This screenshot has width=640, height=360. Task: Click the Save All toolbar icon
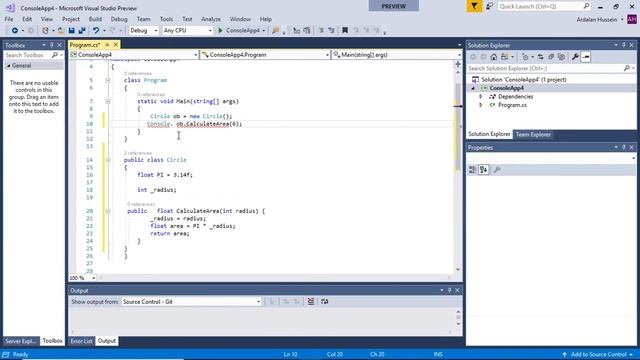82,31
